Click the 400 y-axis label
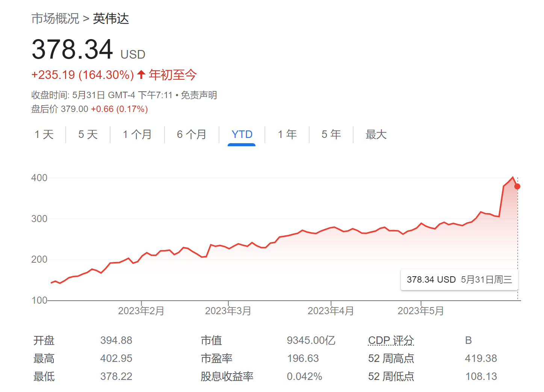 [x=39, y=178]
